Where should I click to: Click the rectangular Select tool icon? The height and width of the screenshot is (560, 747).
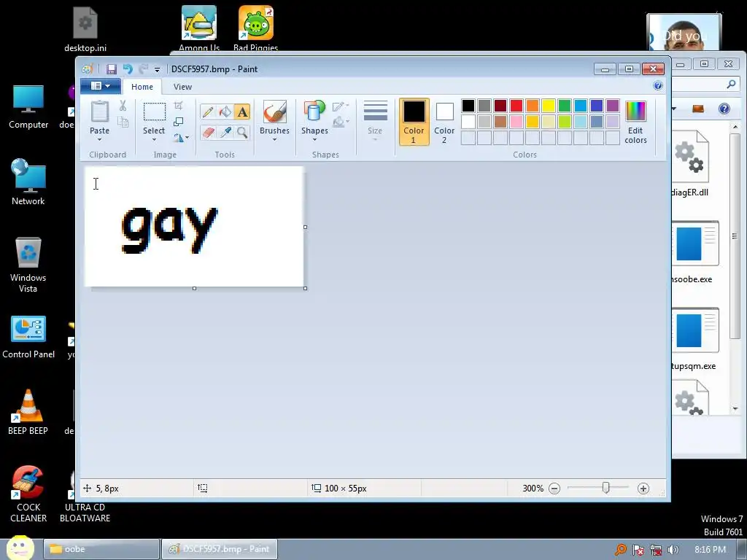[155, 112]
